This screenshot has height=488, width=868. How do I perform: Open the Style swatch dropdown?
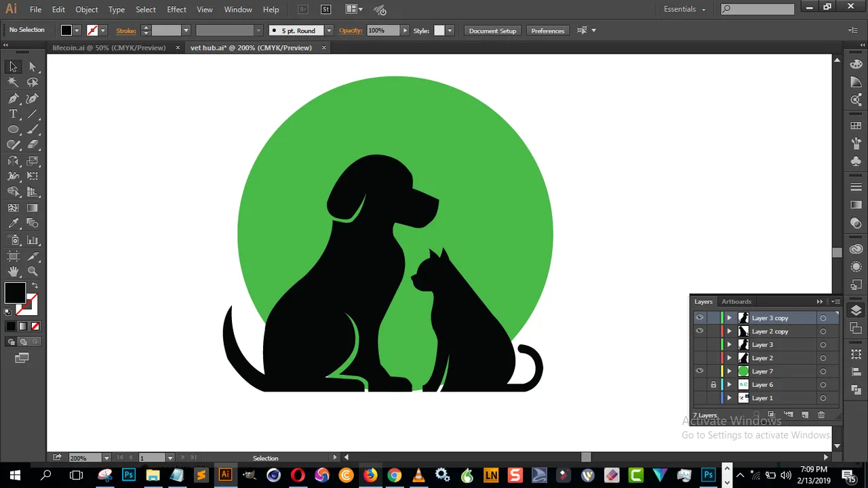(450, 30)
